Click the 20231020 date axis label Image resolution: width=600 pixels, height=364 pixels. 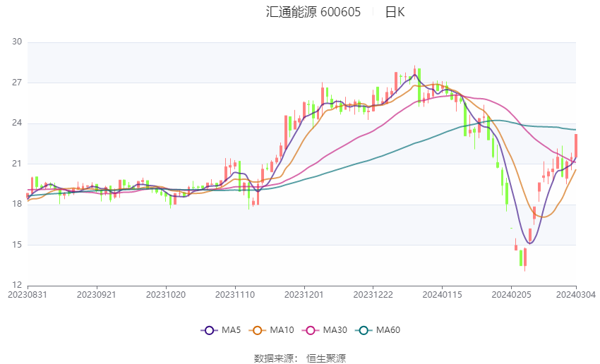(166, 295)
